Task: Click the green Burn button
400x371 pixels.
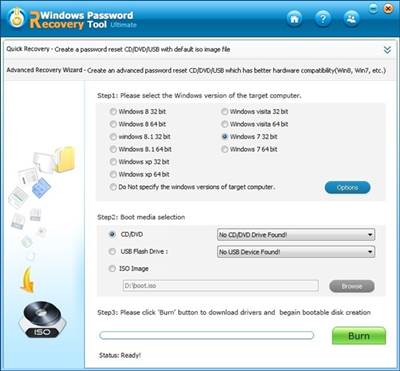Action: (359, 336)
